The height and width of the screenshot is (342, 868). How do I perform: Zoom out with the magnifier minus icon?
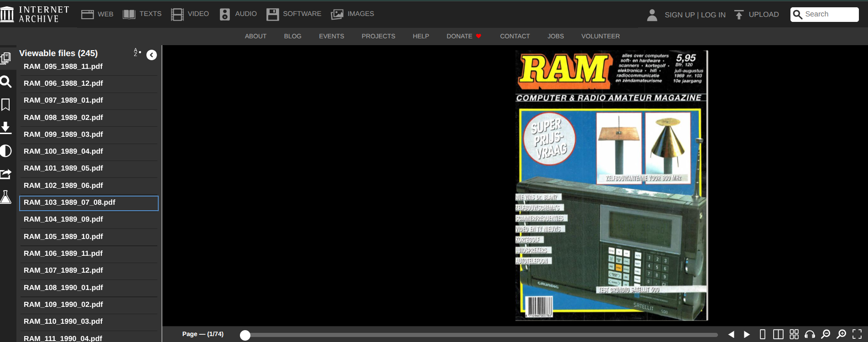826,334
